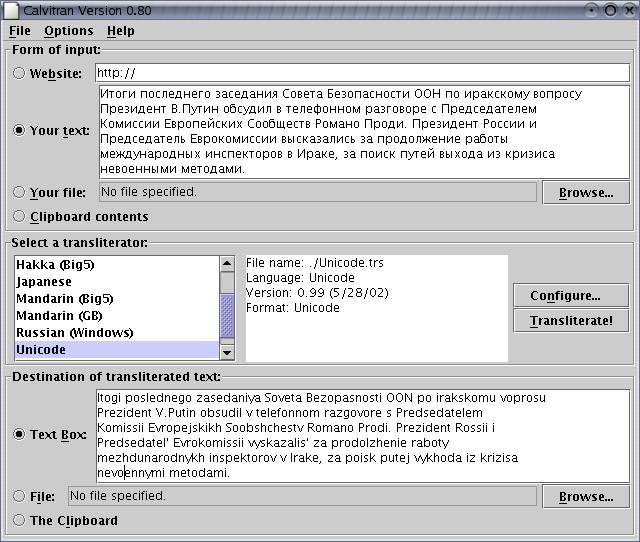640x542 pixels.
Task: Select The Clipboard as destination
Action: tap(19, 520)
